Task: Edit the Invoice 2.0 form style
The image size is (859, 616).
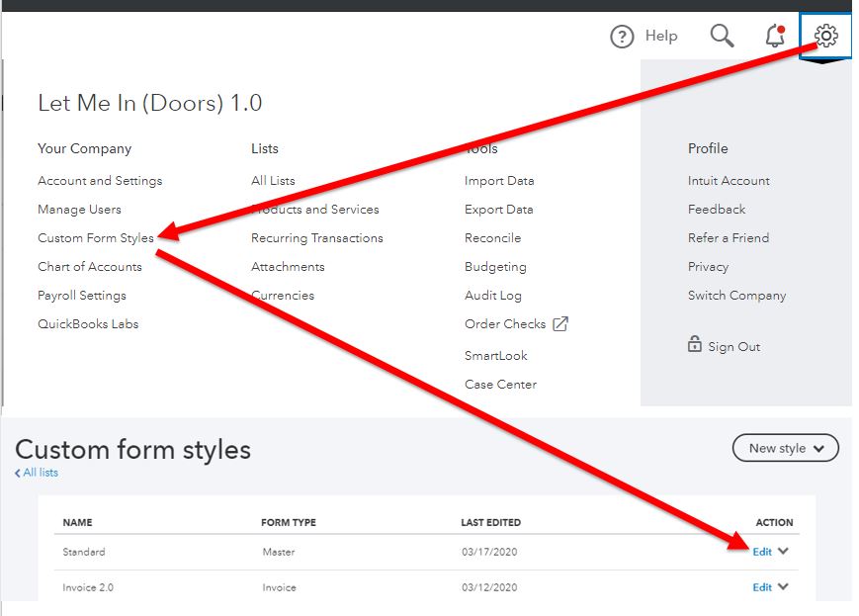Action: point(762,587)
